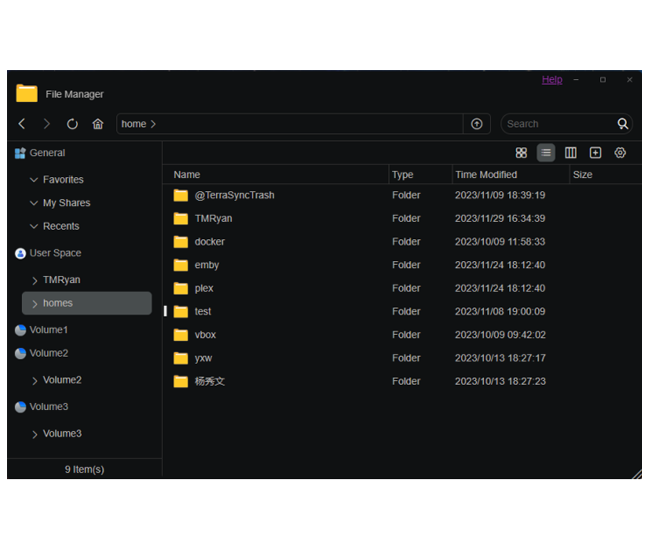This screenshot has height=550, width=648.
Task: Click the forward navigation arrow
Action: (46, 124)
